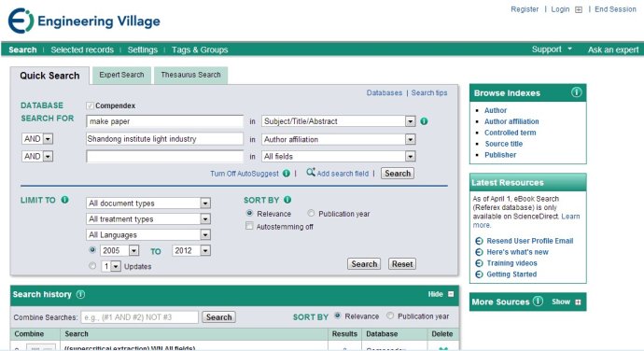
Task: Open Search tips link
Action: [429, 93]
